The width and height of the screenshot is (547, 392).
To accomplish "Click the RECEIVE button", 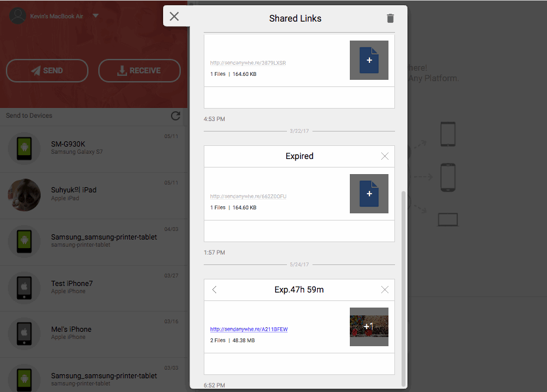I will pyautogui.click(x=140, y=71).
